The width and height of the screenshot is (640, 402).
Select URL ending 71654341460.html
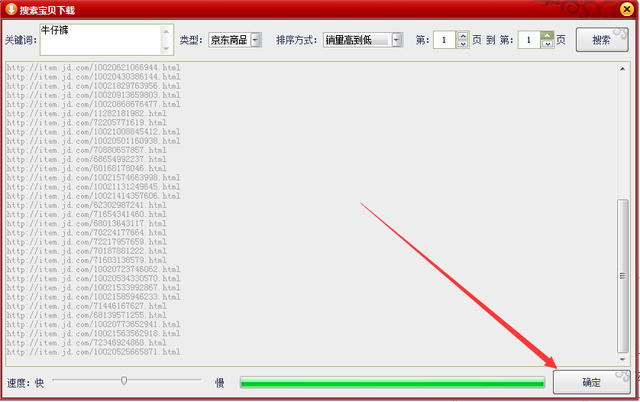(87, 214)
